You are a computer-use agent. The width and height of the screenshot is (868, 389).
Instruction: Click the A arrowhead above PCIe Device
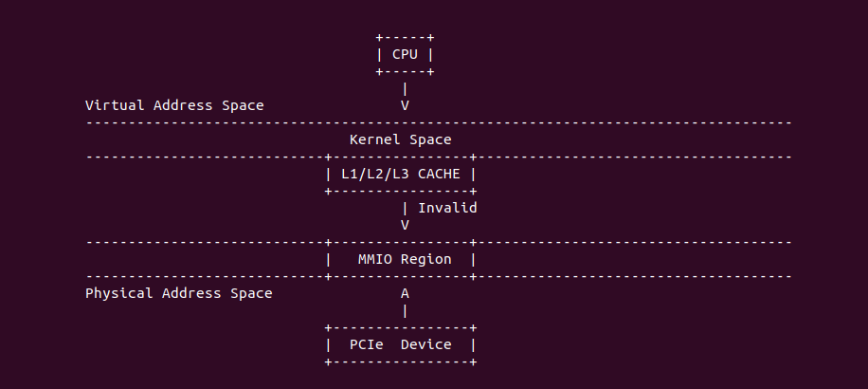pos(405,293)
